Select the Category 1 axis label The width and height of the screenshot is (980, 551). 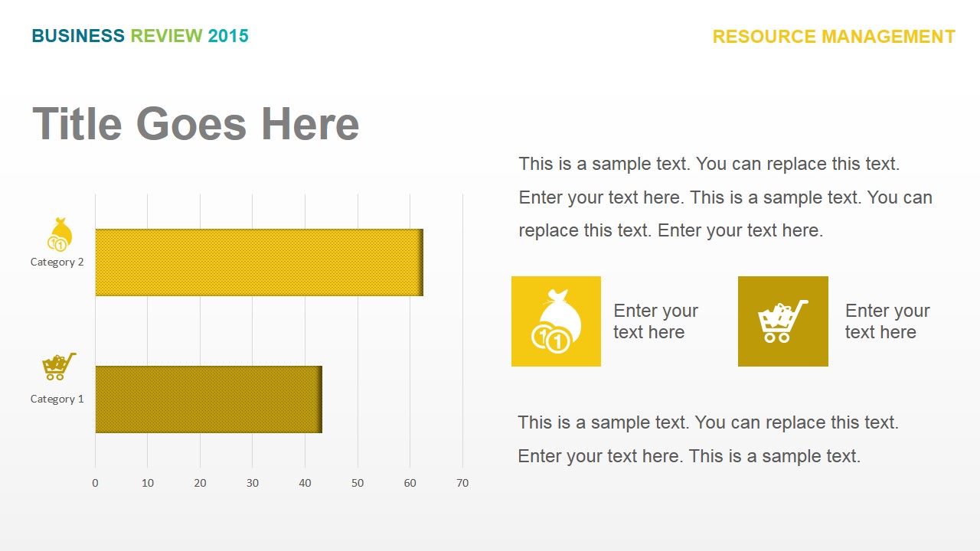tap(57, 399)
